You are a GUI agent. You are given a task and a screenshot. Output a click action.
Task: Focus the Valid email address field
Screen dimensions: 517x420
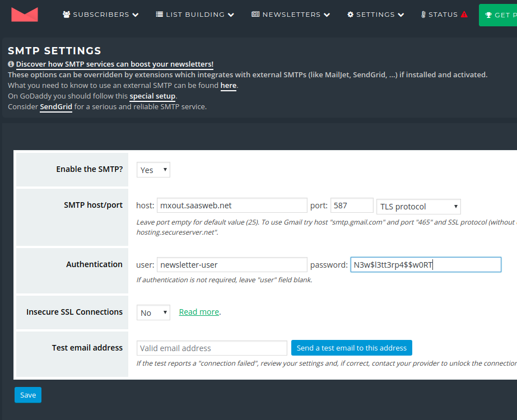tap(212, 348)
